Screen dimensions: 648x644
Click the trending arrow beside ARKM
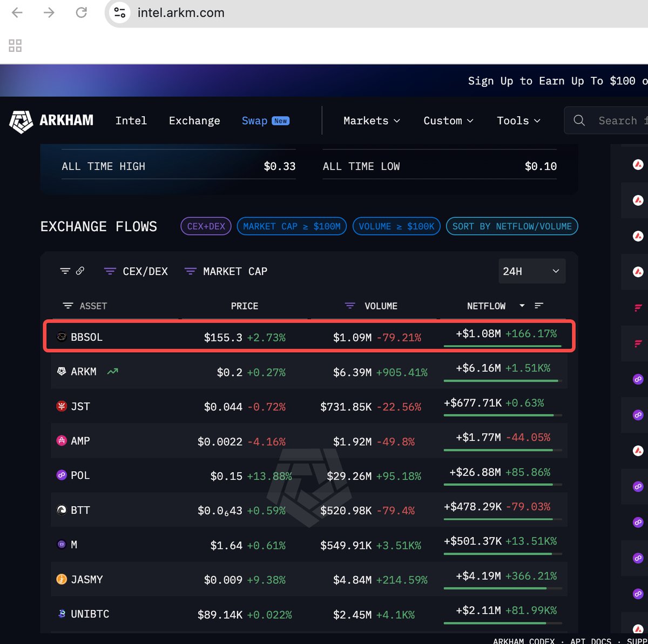(x=112, y=372)
